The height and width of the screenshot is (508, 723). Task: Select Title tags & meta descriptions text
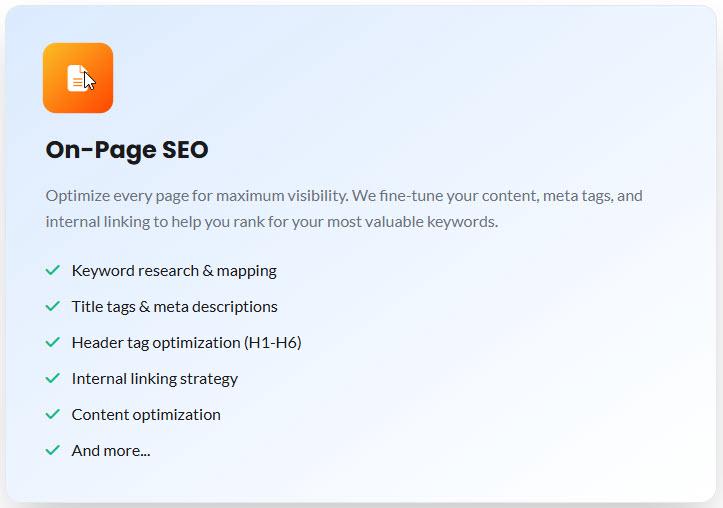175,306
